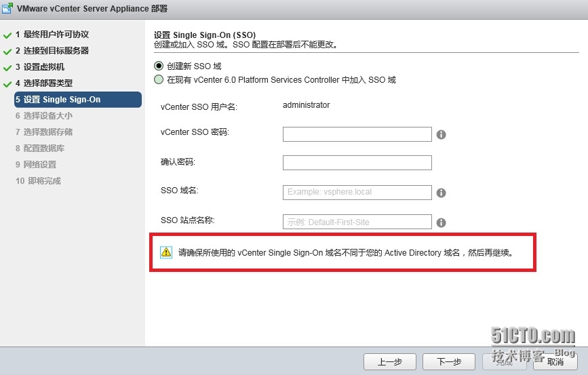Select step 10 即将完成
This screenshot has height=375, width=588.
coord(38,181)
